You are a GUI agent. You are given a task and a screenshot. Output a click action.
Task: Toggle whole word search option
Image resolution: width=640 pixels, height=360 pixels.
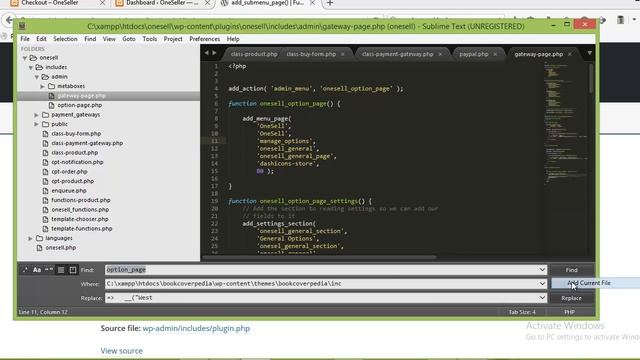tap(49, 270)
